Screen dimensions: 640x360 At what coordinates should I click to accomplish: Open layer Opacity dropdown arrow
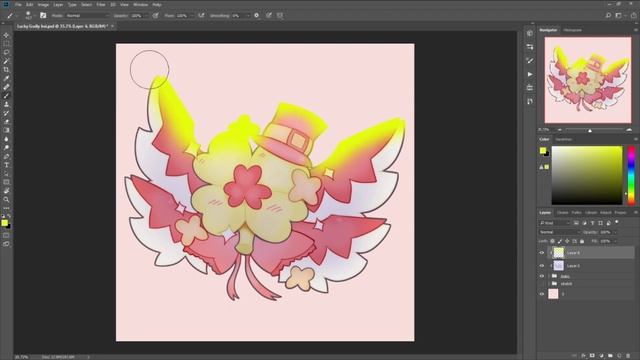click(x=615, y=232)
